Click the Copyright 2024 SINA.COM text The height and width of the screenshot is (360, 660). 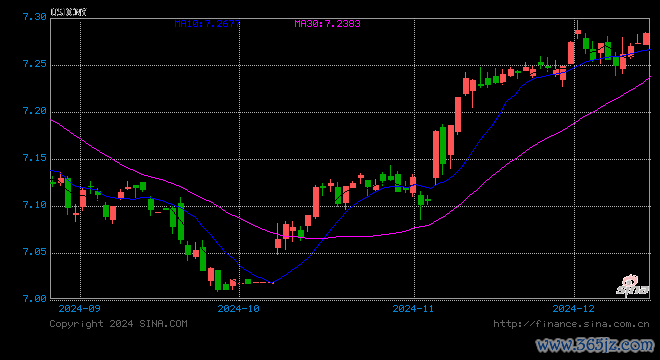pyautogui.click(x=118, y=323)
